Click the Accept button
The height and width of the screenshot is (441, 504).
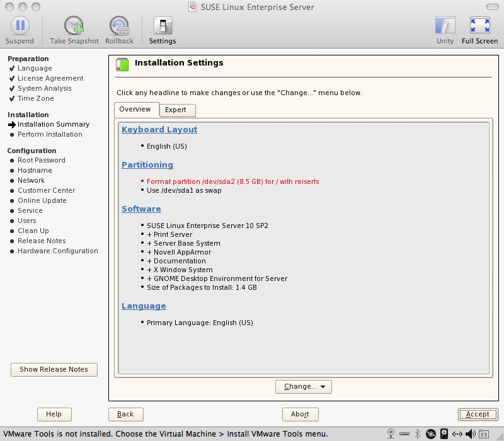point(478,415)
